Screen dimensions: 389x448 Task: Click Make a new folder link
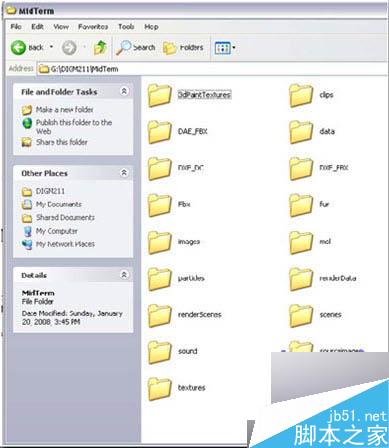pos(65,109)
